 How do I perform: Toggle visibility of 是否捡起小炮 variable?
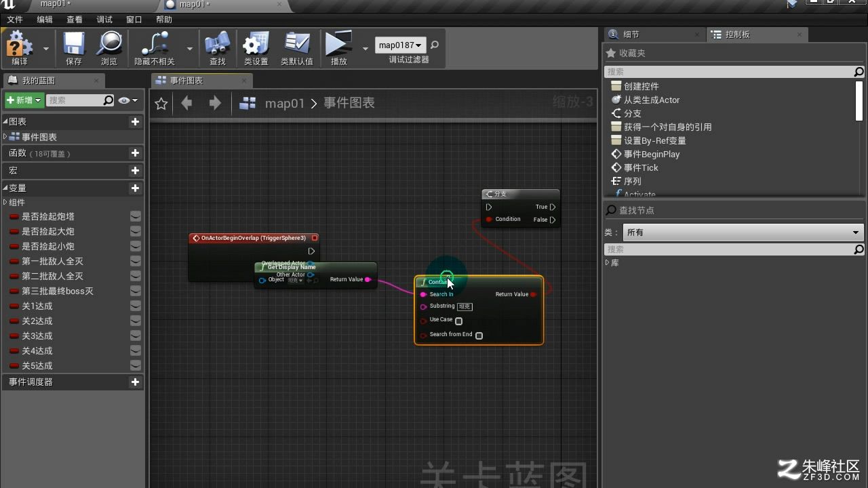click(136, 247)
